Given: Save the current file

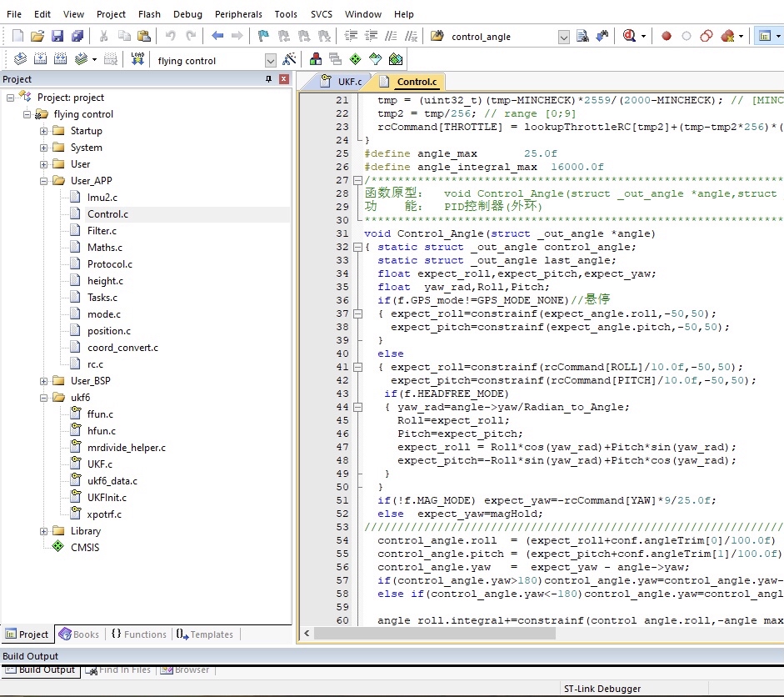Looking at the screenshot, I should click(x=57, y=36).
